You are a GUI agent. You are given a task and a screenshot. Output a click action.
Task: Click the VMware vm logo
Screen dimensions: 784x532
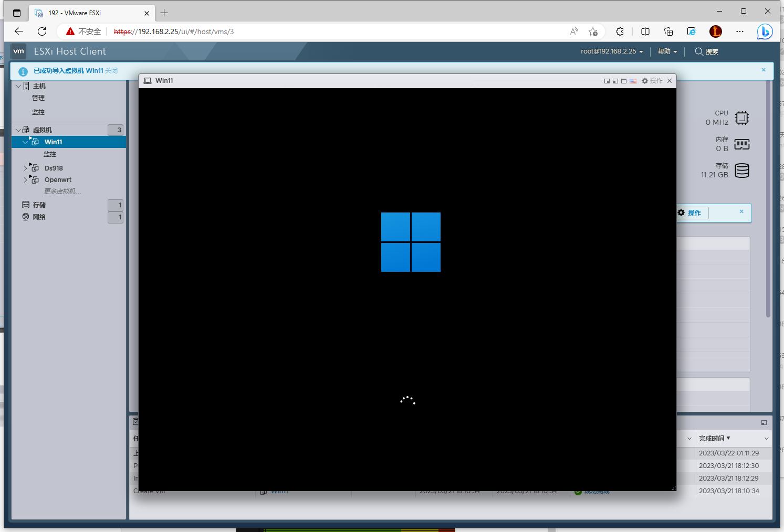(x=19, y=51)
